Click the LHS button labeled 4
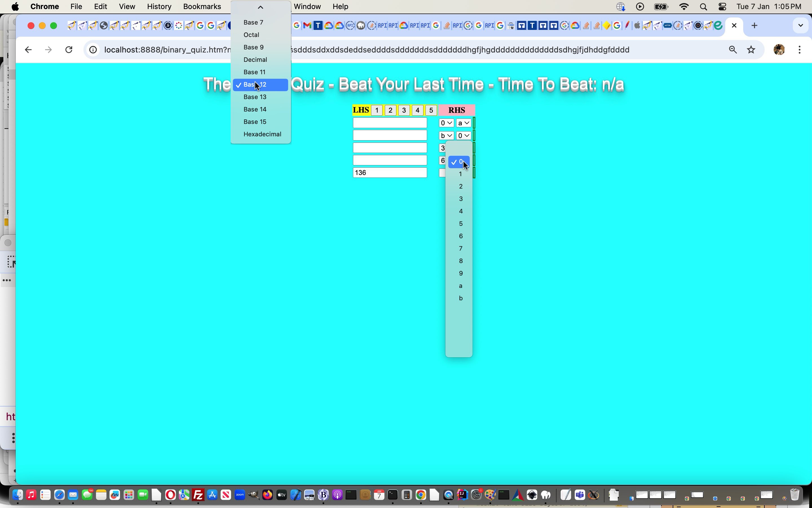 (x=417, y=110)
